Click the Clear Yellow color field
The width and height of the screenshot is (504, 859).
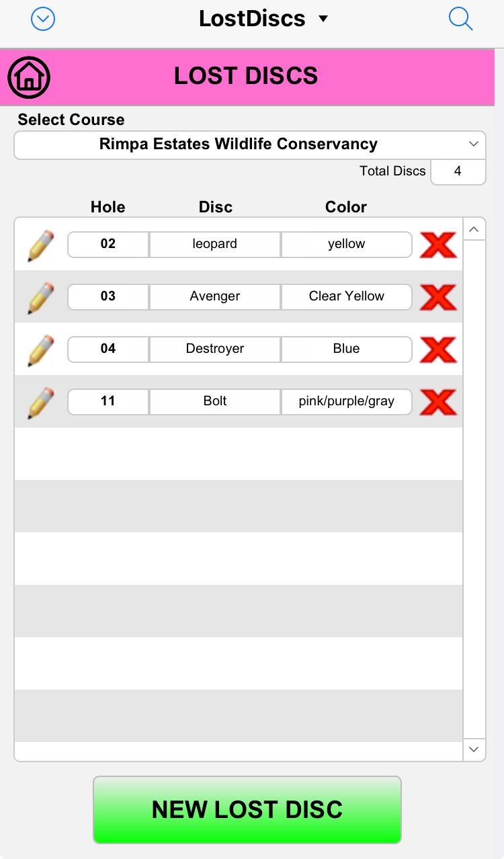[346, 296]
